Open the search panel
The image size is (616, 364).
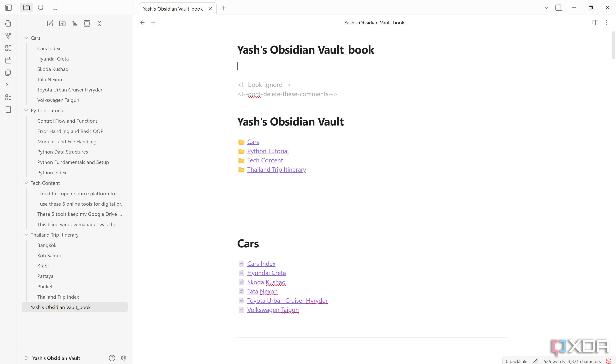(41, 8)
